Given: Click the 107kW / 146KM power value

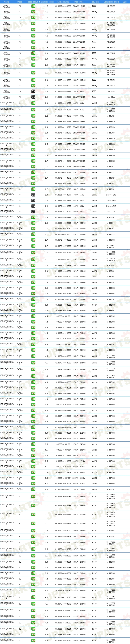Looking at the screenshot, I should click(x=79, y=65).
